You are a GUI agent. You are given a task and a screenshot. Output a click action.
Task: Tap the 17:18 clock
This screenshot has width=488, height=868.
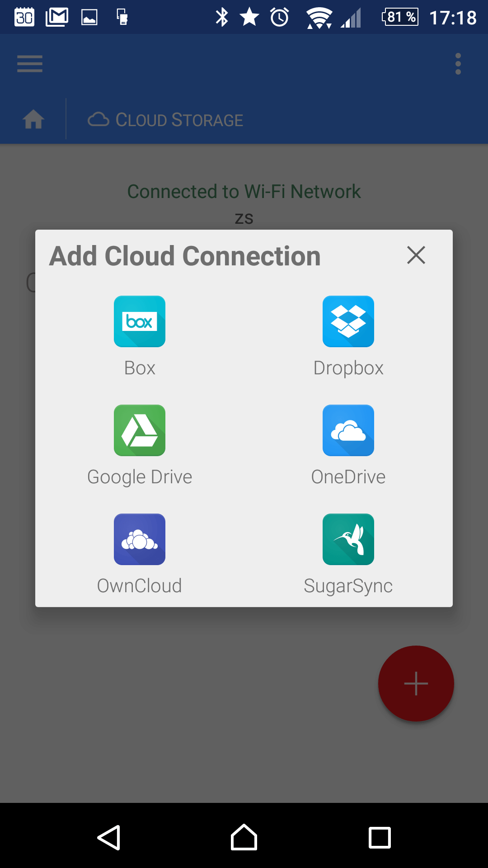coord(453,18)
